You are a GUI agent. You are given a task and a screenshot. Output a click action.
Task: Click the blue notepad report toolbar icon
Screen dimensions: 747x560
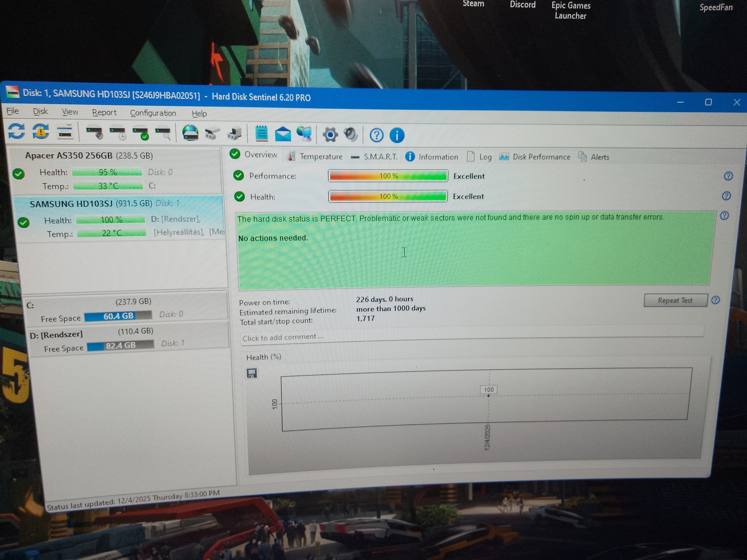pos(261,134)
